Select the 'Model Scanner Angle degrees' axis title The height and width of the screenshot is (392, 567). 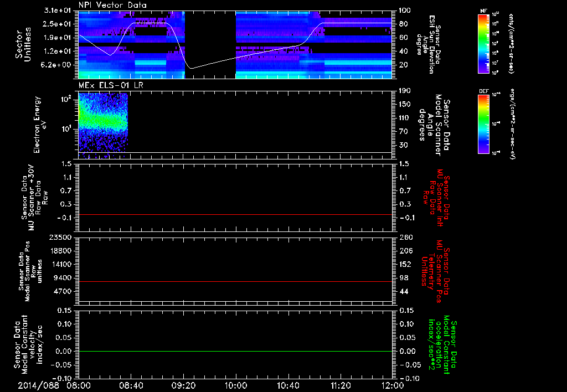click(x=434, y=125)
